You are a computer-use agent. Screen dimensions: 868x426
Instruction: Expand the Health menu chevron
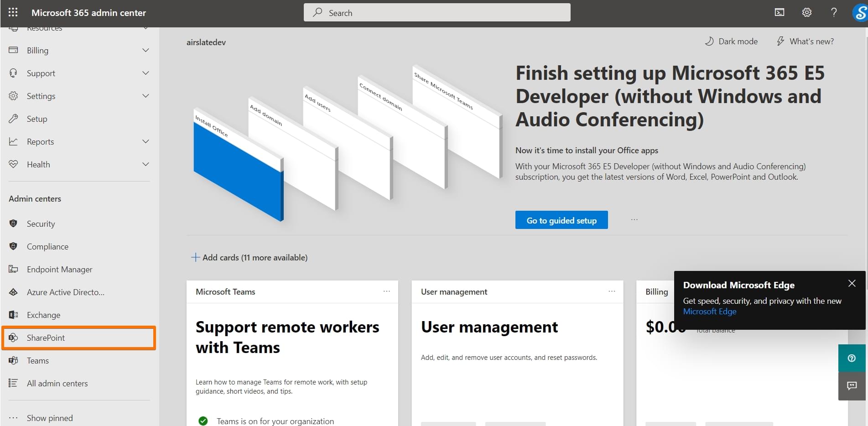point(146,164)
